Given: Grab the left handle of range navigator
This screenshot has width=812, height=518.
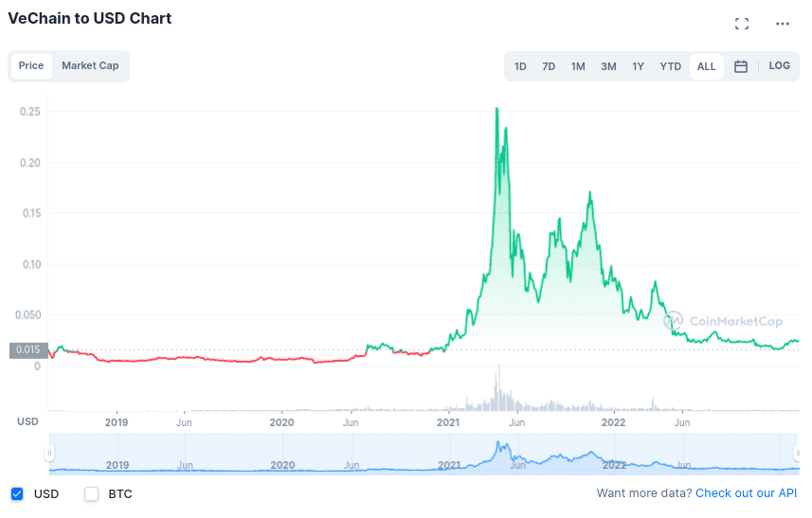Looking at the screenshot, I should [x=49, y=454].
